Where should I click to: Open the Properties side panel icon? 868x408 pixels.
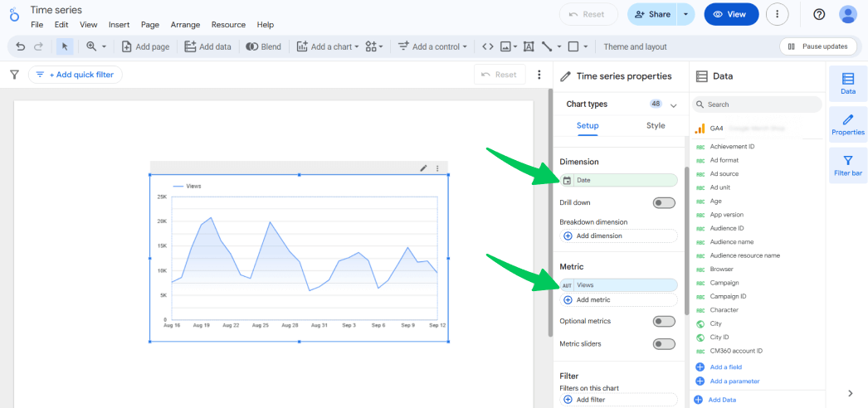847,124
